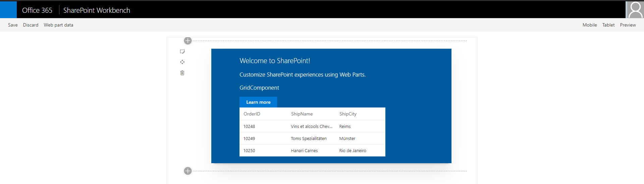644x184 pixels.
Task: Discard workbench changes
Action: tap(31, 25)
